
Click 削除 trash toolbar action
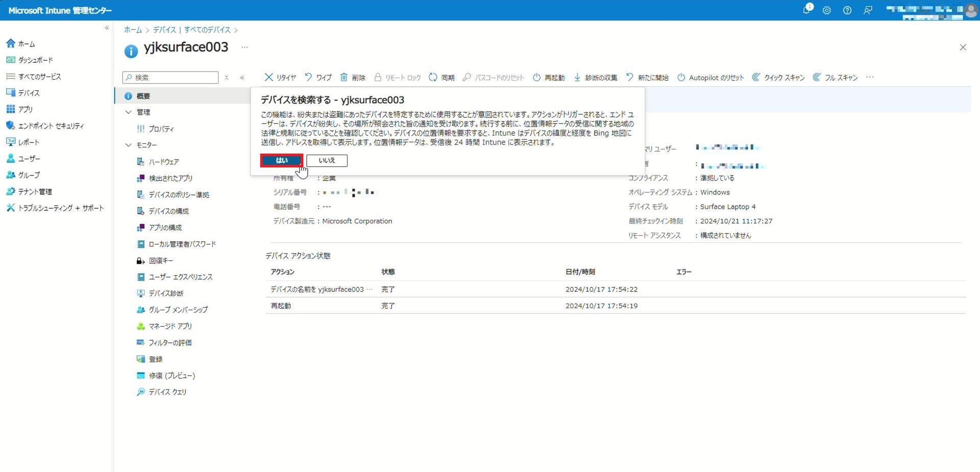tap(353, 78)
